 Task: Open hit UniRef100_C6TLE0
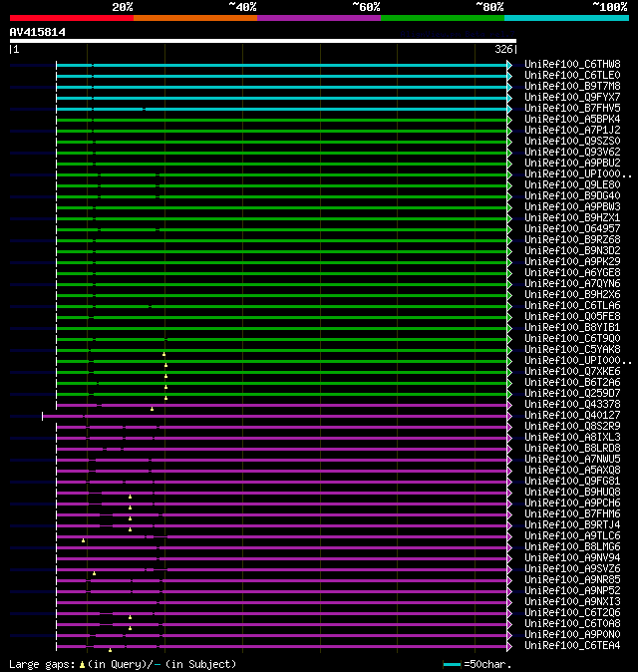tap(572, 76)
